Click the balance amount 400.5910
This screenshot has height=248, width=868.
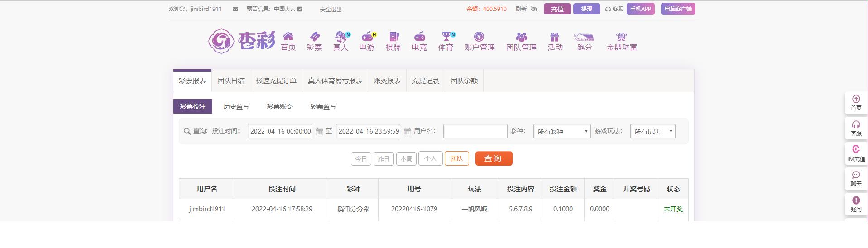point(495,9)
